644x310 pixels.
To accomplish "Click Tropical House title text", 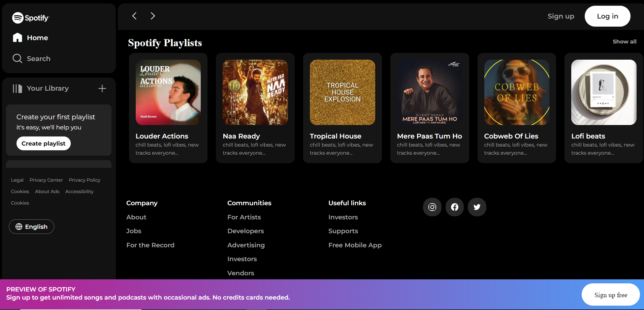I will click(x=335, y=136).
